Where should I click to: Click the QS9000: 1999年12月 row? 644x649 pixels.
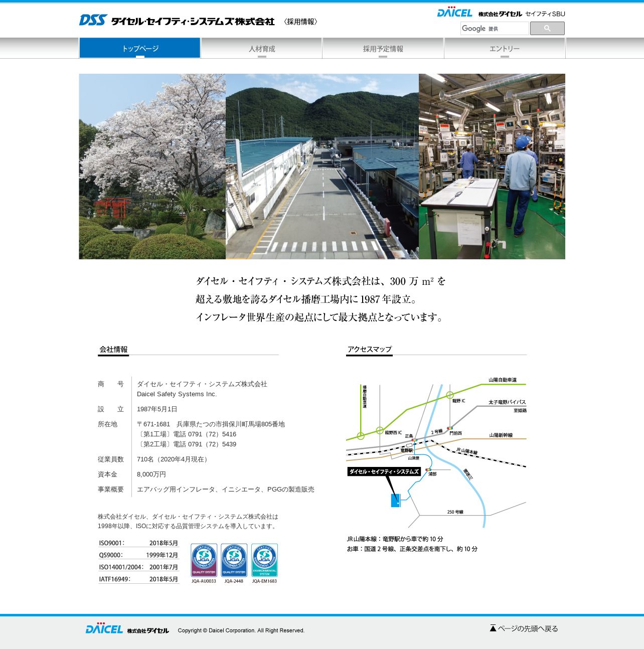138,555
